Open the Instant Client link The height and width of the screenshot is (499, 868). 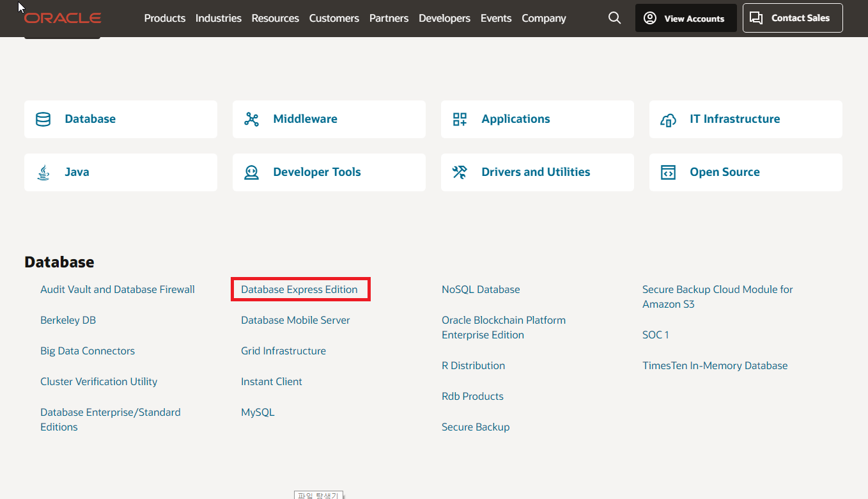tap(272, 381)
